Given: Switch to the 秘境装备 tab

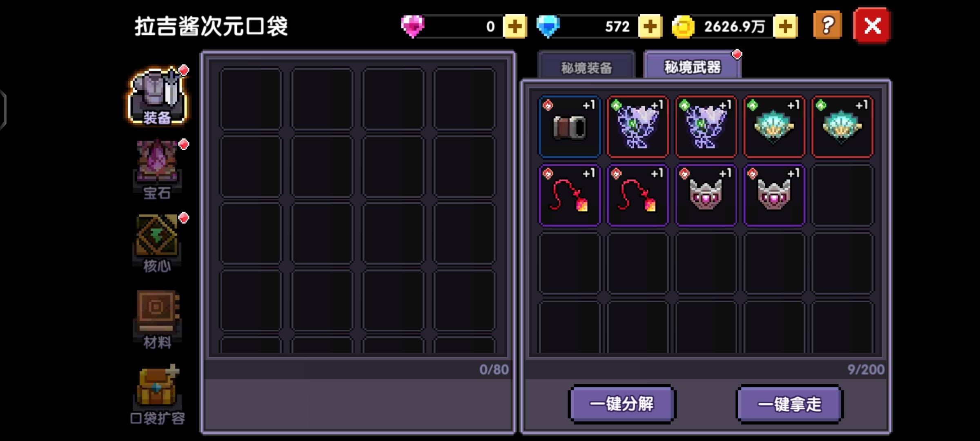Looking at the screenshot, I should [586, 66].
